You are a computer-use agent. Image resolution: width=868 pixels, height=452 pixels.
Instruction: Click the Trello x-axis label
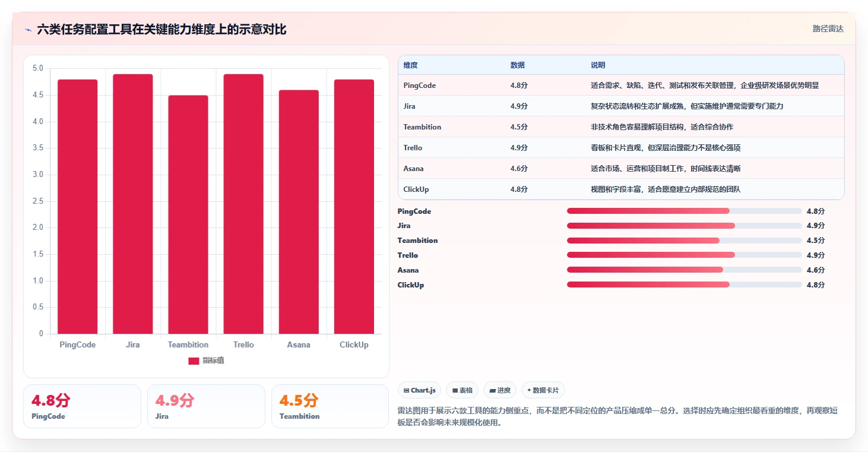pyautogui.click(x=243, y=344)
